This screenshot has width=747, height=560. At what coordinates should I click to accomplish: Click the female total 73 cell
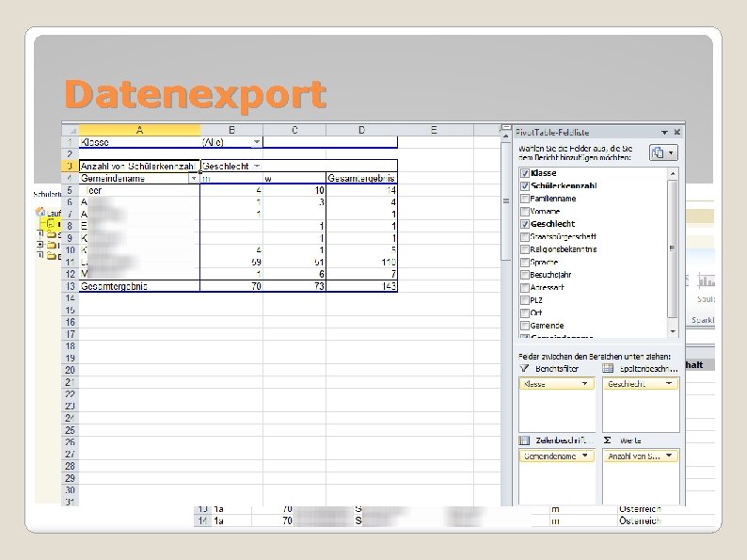coord(294,286)
